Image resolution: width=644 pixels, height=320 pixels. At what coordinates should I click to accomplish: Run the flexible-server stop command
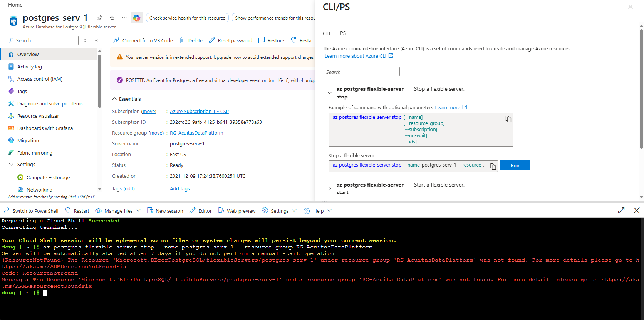(x=515, y=165)
